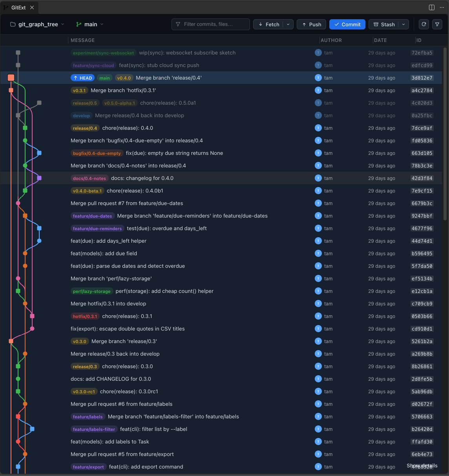Click the blue Commit button

coord(347,24)
